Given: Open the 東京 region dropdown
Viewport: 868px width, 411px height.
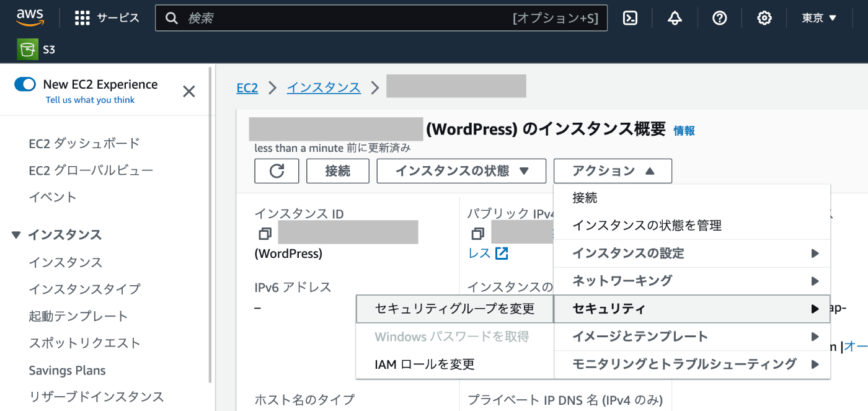Looking at the screenshot, I should [819, 18].
